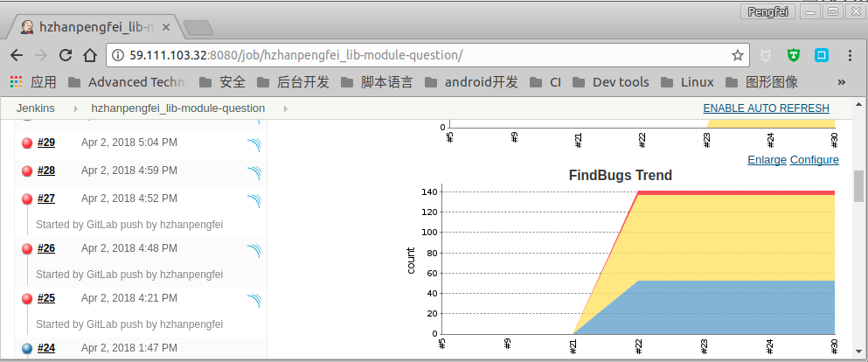Open the Apps shortcut grid icon

(17, 82)
